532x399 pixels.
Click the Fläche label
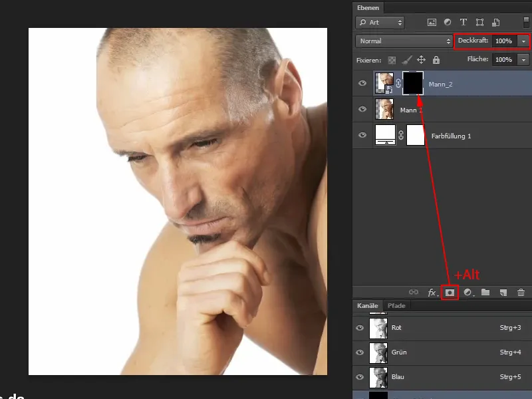click(477, 59)
